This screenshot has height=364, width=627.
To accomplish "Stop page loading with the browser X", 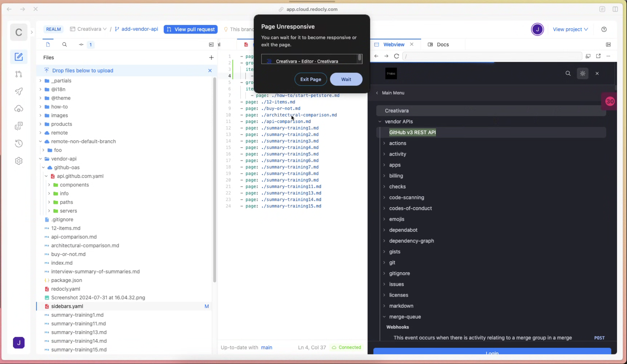I will click(x=35, y=9).
